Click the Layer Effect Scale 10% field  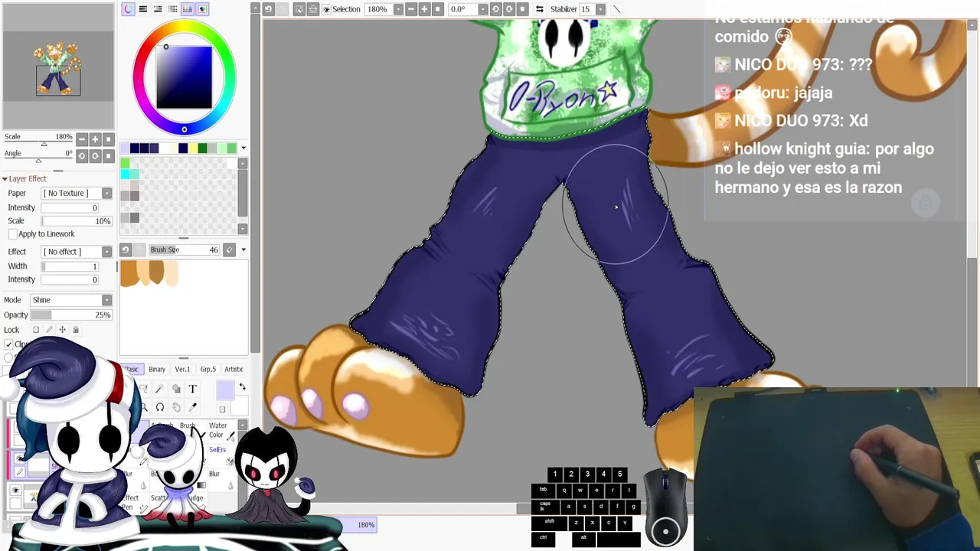(77, 221)
